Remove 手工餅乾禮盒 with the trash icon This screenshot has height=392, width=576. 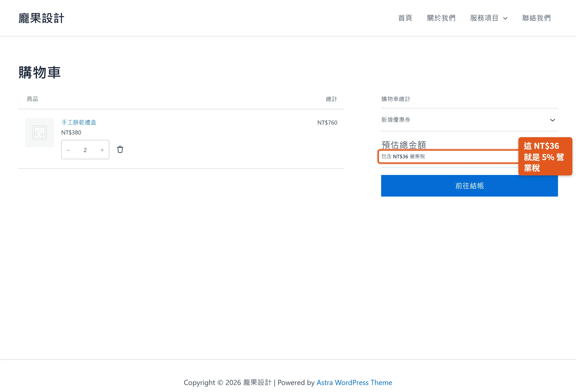(x=120, y=149)
